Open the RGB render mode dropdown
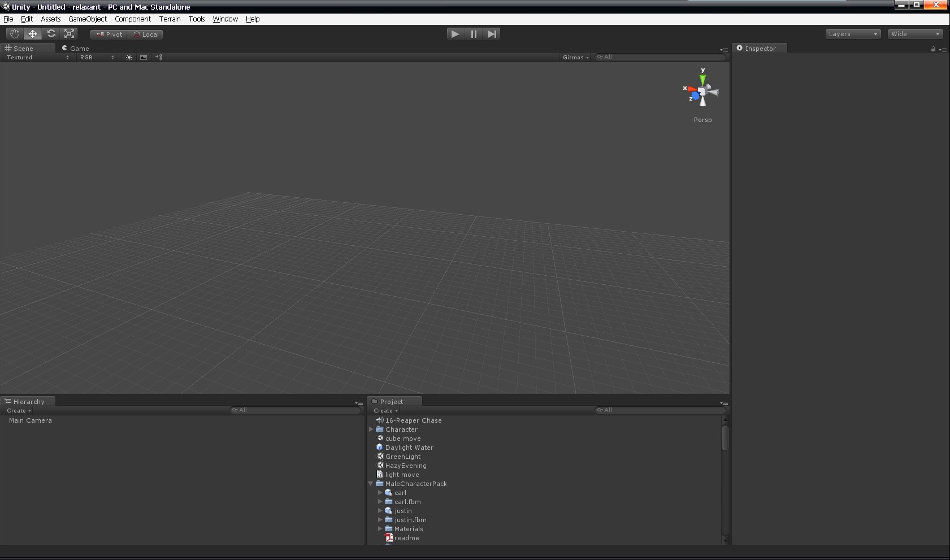The height and width of the screenshot is (560, 950). [97, 57]
